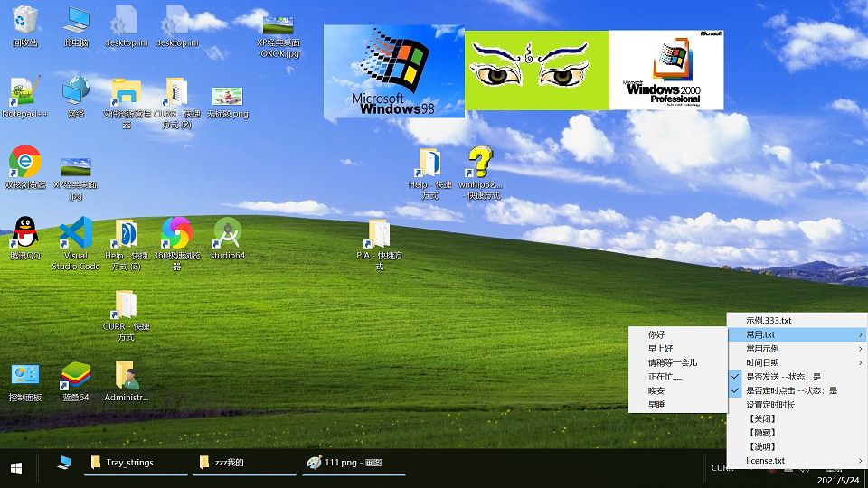This screenshot has width=868, height=488.
Task: Expand the 常用.txt submenu
Action: coord(797,334)
